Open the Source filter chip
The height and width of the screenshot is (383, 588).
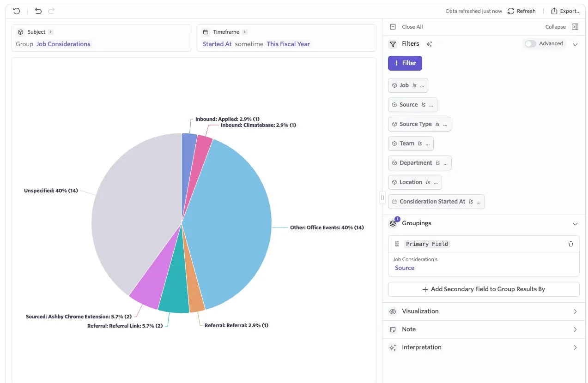click(412, 105)
